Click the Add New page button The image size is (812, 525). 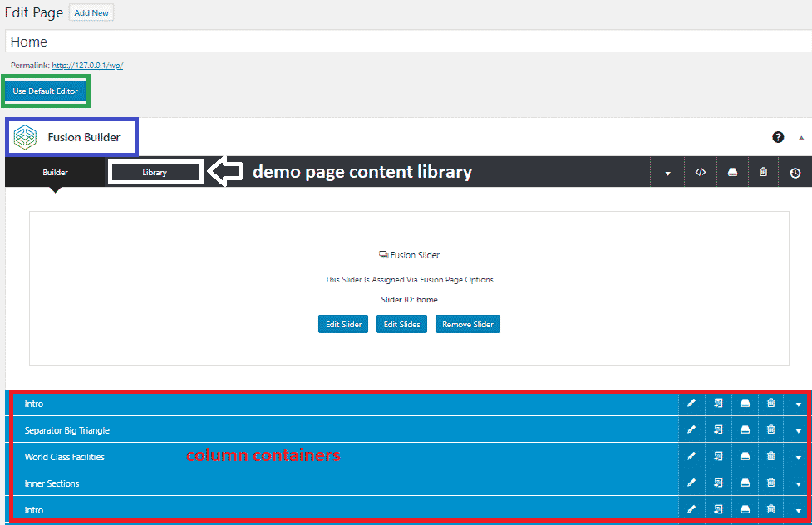(x=91, y=13)
